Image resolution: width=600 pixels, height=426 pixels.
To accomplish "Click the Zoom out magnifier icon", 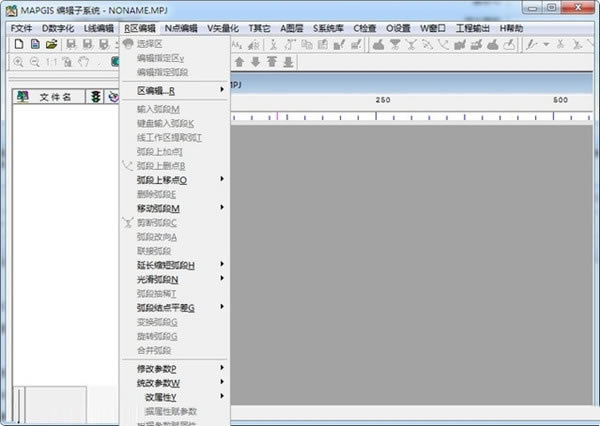I will [36, 62].
